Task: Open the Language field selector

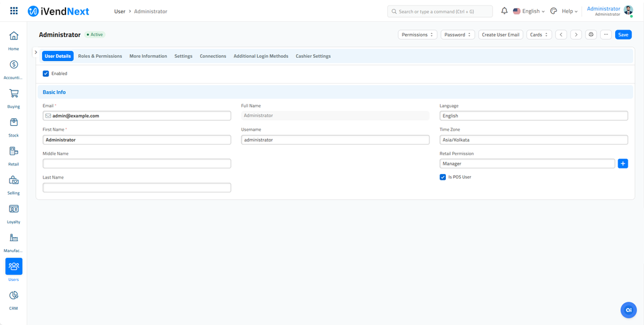Action: [x=533, y=116]
